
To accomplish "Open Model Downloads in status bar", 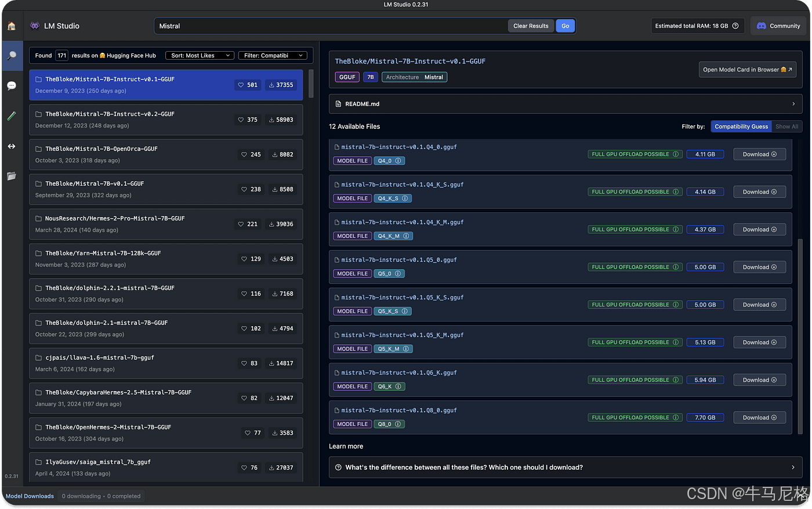I will 30,496.
